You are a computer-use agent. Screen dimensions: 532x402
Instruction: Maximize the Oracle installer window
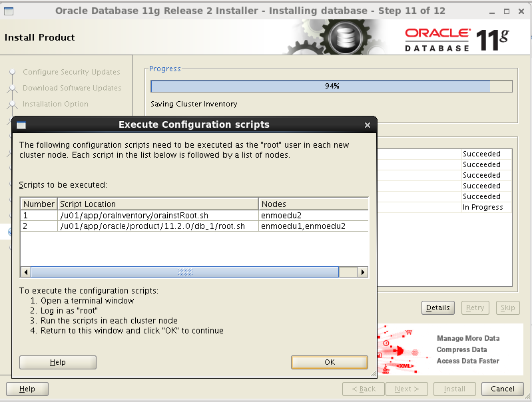[x=507, y=11]
